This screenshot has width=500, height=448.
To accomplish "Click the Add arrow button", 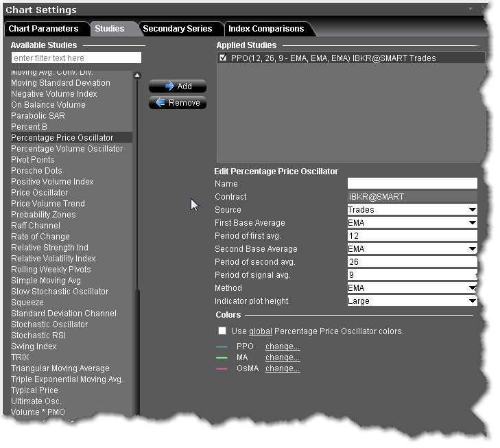I will click(x=178, y=86).
